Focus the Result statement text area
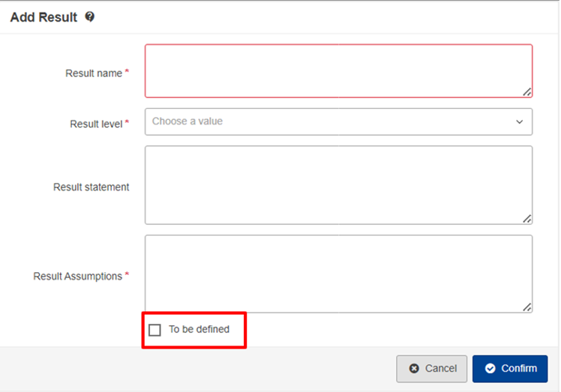Image resolution: width=561 pixels, height=392 pixels. [338, 185]
